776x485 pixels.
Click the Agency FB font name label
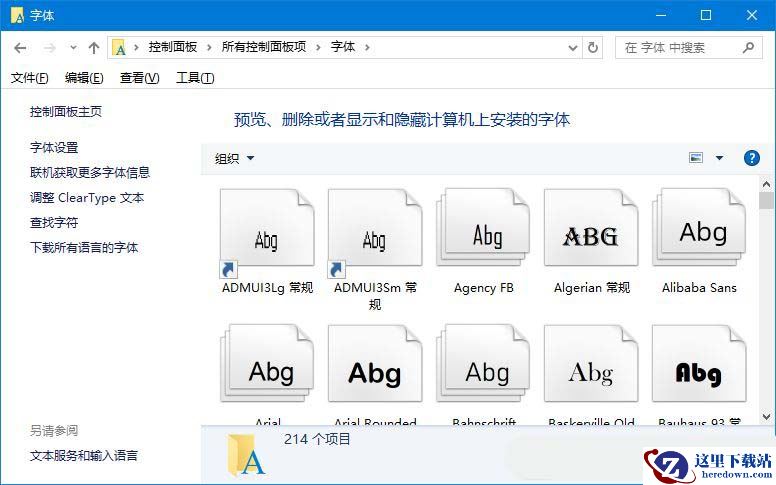pos(484,288)
